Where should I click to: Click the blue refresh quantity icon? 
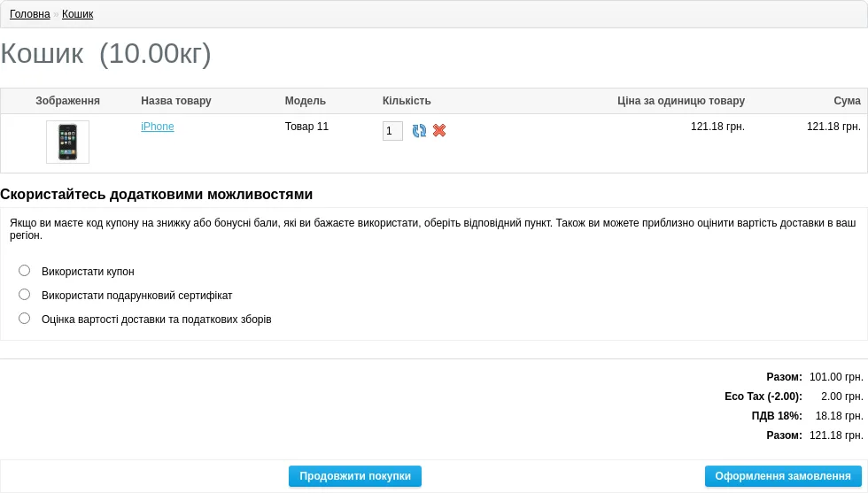pos(419,131)
